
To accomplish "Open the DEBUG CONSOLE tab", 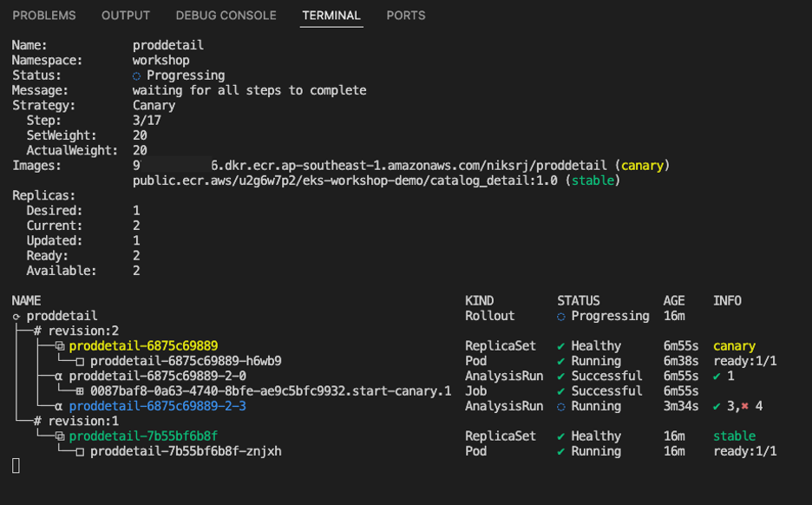I will pyautogui.click(x=226, y=15).
